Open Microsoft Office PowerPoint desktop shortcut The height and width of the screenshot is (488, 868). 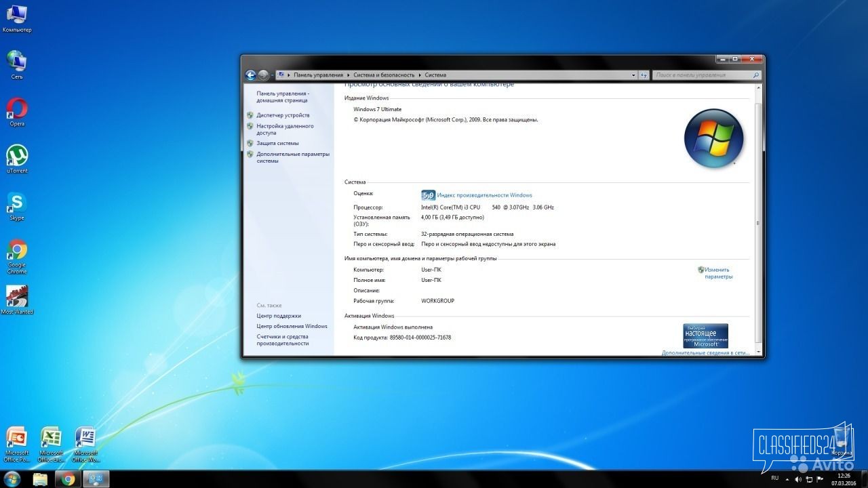[x=17, y=445]
